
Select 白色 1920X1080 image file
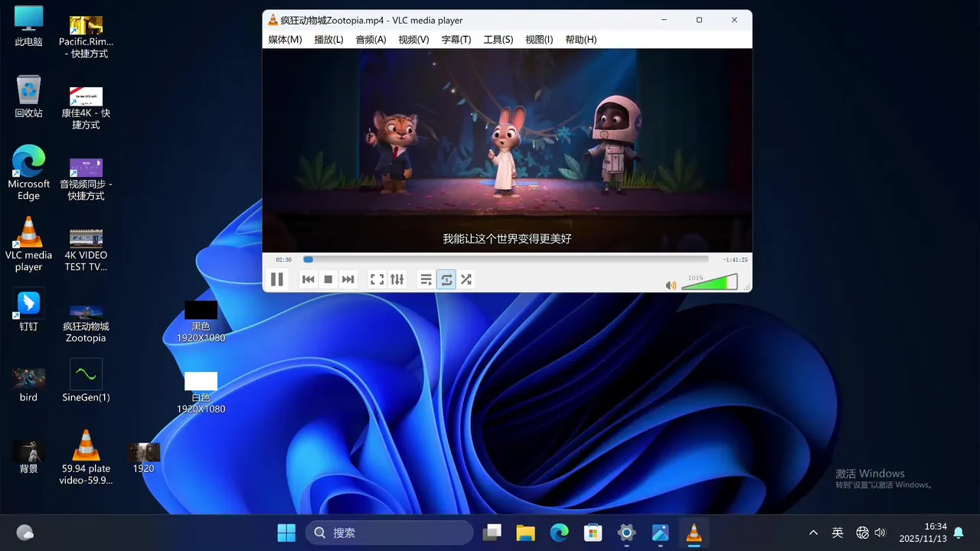point(201,393)
